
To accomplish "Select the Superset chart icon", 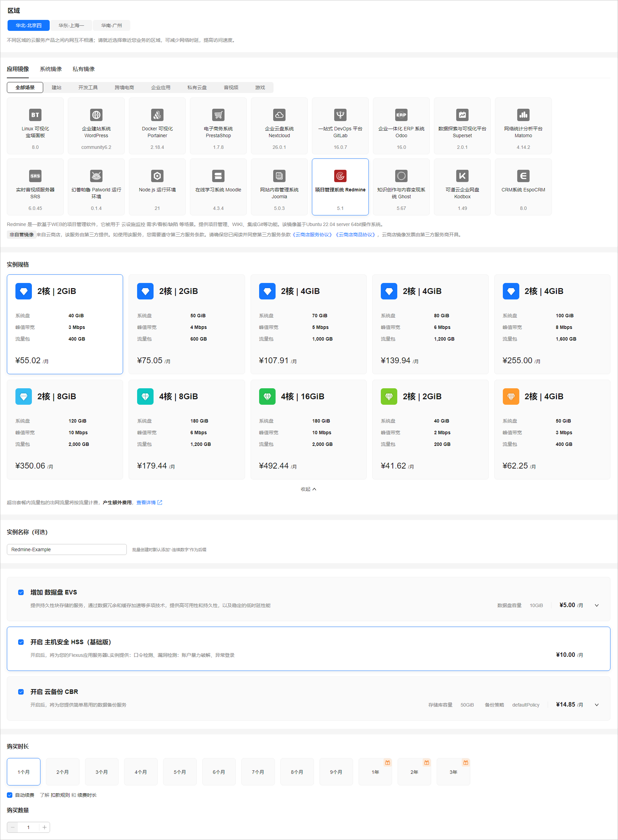I will click(462, 115).
